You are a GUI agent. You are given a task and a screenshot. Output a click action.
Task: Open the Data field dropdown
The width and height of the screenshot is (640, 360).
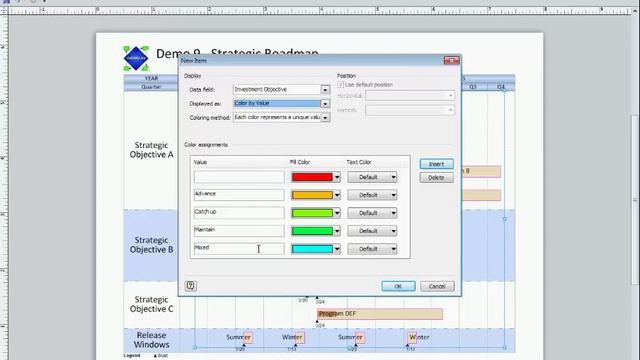325,89
